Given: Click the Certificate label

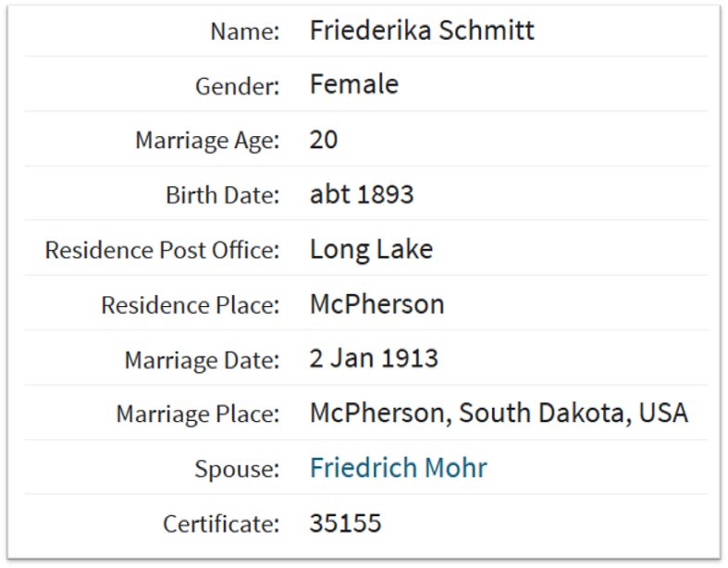Looking at the screenshot, I should 221,524.
